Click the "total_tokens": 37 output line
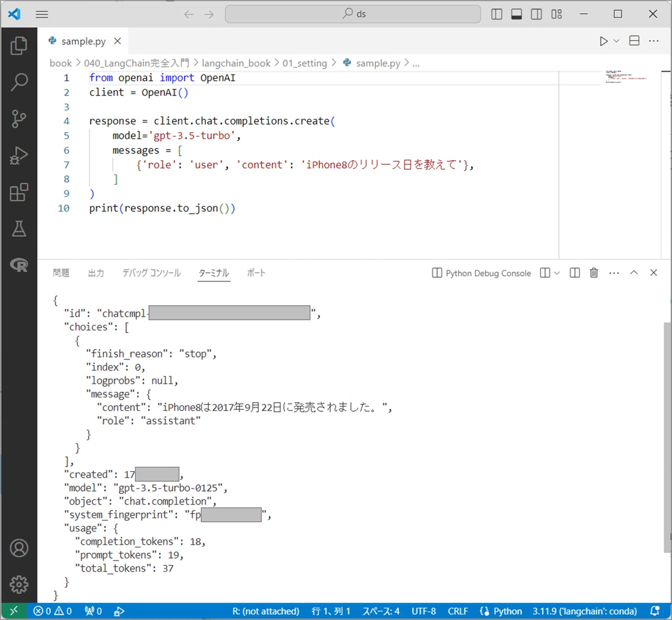Screen dimensions: 672x620 [124, 568]
